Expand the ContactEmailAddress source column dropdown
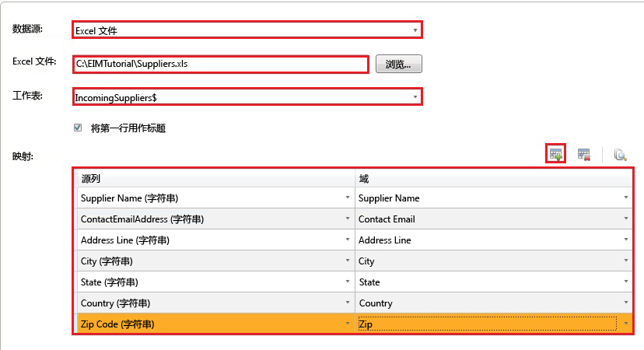 [347, 219]
